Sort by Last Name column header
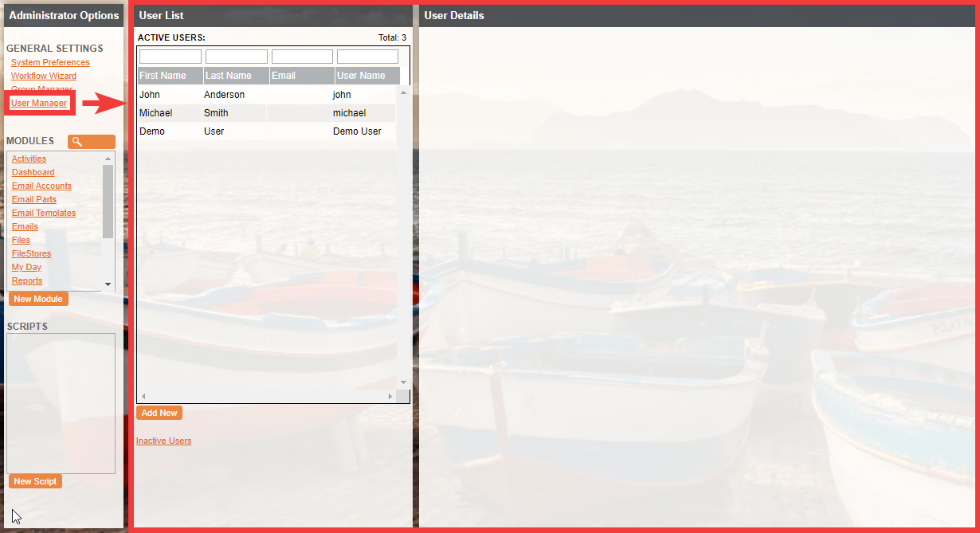The width and height of the screenshot is (980, 533). 236,76
